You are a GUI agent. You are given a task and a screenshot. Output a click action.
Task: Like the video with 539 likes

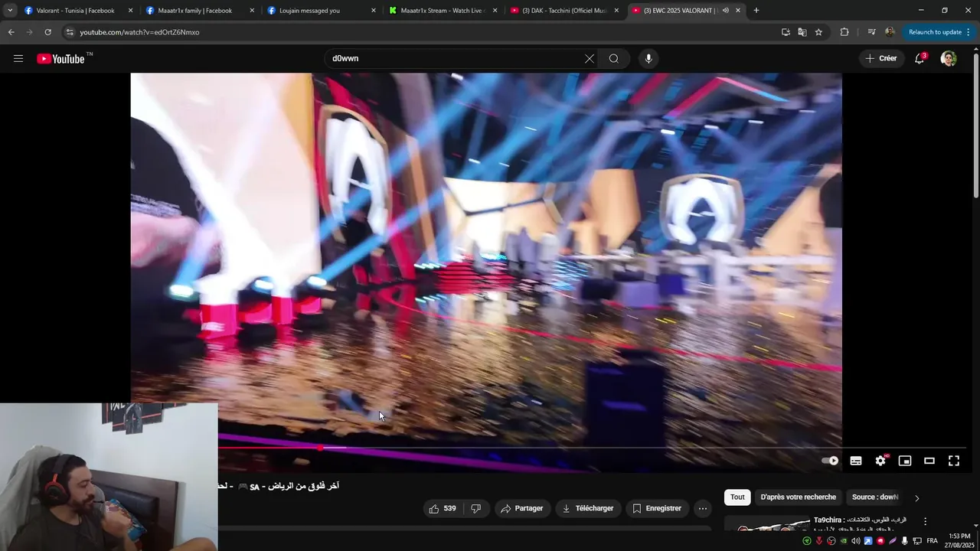pos(443,508)
